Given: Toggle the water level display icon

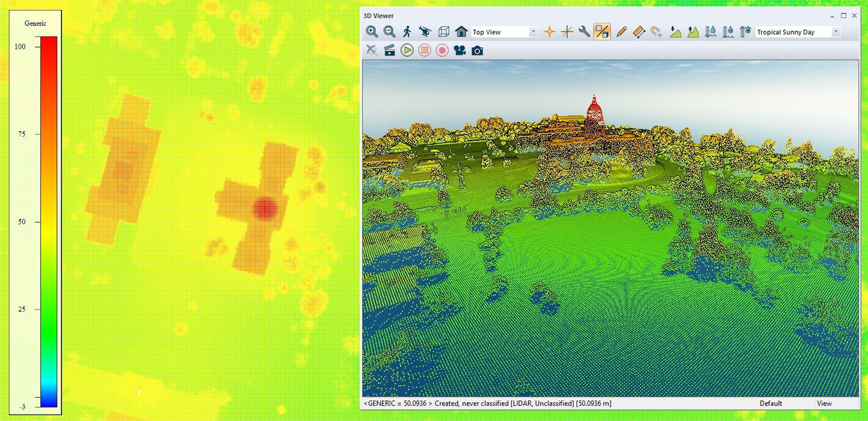Looking at the screenshot, I should (x=710, y=32).
